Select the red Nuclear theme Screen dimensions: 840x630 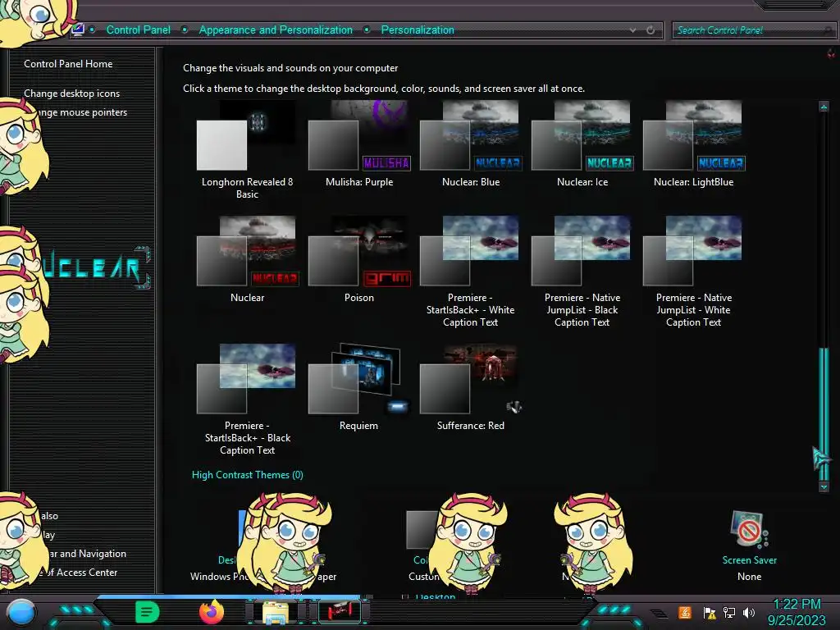click(x=247, y=260)
